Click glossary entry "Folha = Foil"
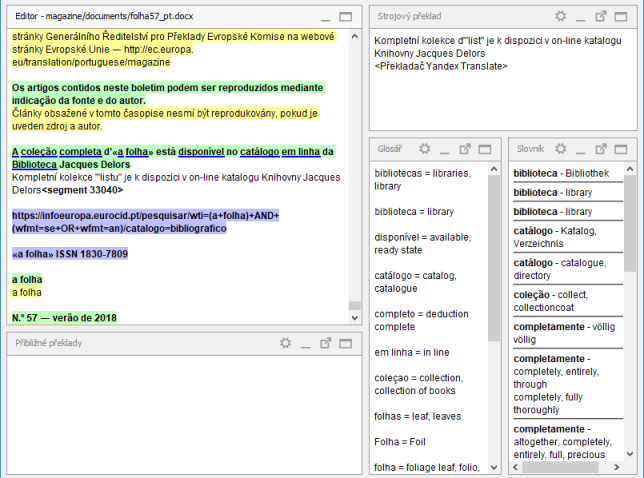 400,442
